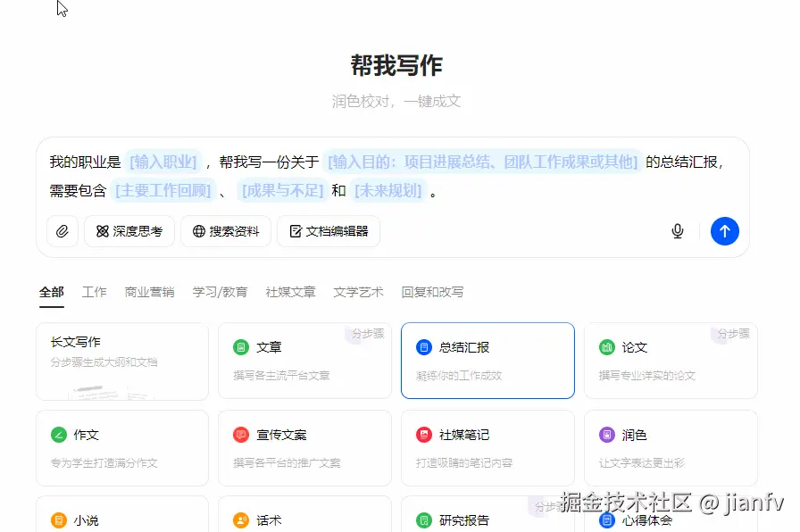Click the 分步骤生成大纲和文档 description

[104, 362]
